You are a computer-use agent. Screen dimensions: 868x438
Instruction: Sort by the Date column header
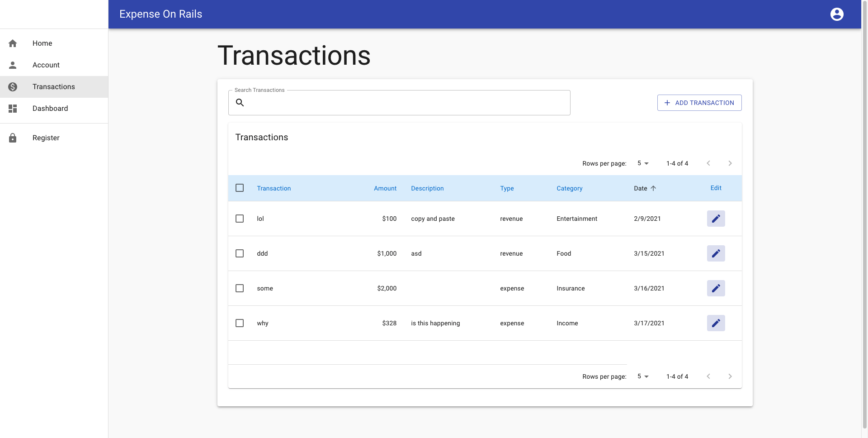pyautogui.click(x=640, y=188)
